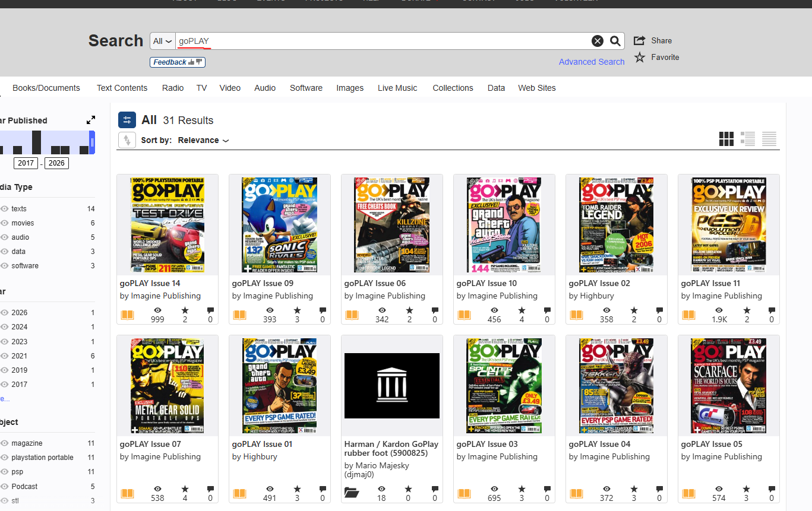The width and height of the screenshot is (812, 511).
Task: Click the Share arrow icon
Action: 640,40
